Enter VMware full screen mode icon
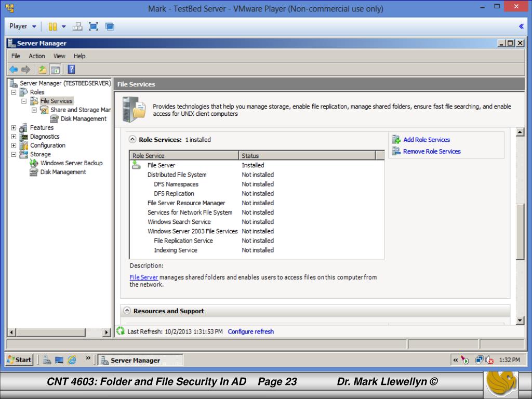This screenshot has height=399, width=532. pyautogui.click(x=94, y=26)
